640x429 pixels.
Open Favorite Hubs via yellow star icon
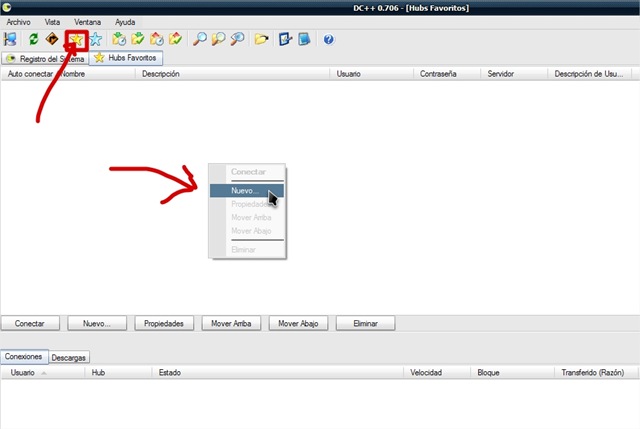pyautogui.click(x=76, y=40)
